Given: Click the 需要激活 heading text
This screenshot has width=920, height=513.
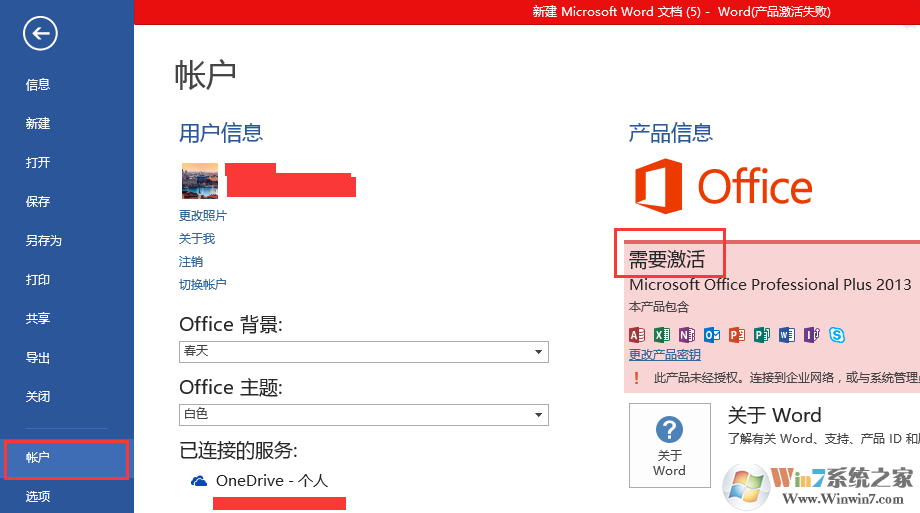Looking at the screenshot, I should coord(667,259).
